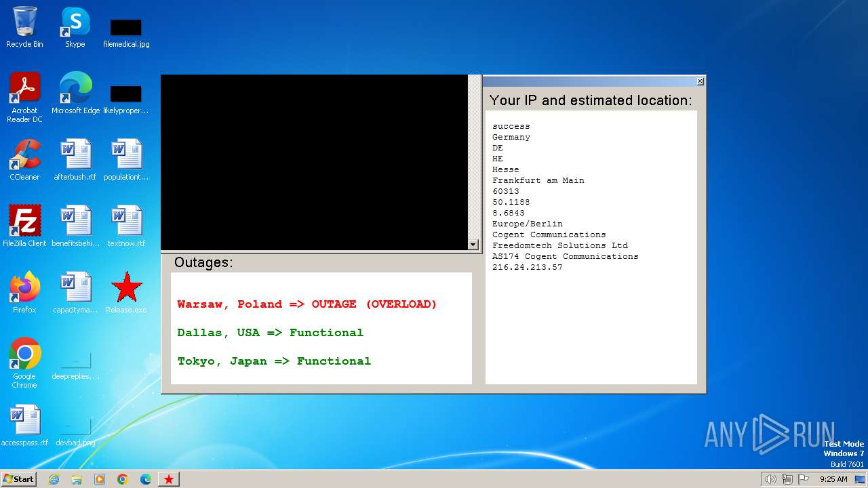Open the CCleaner desktop shortcut
Screen dimensions: 868x488
pos(24,160)
